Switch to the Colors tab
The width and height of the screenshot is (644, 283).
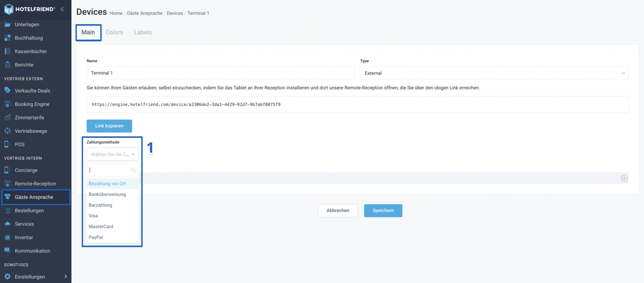114,32
